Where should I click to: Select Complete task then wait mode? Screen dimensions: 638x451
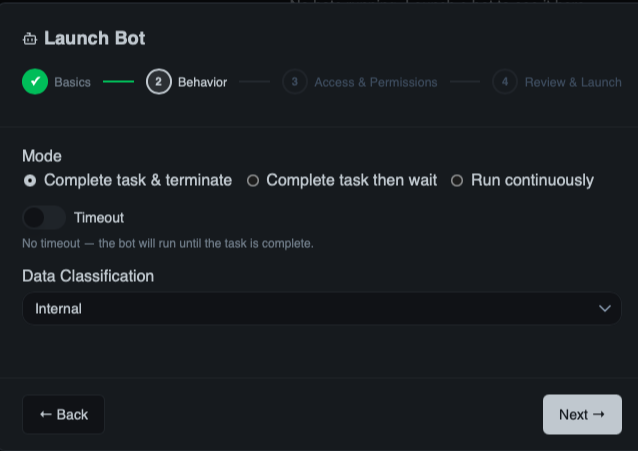coord(253,180)
